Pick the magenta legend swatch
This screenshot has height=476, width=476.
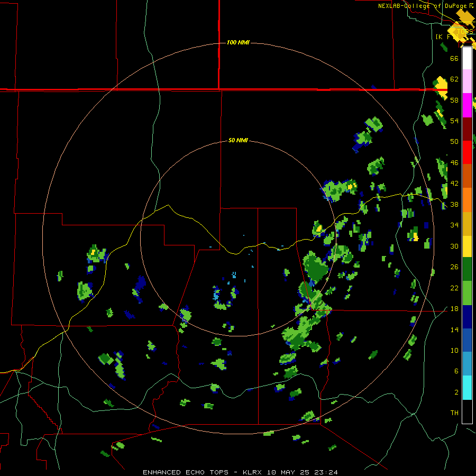[467, 105]
